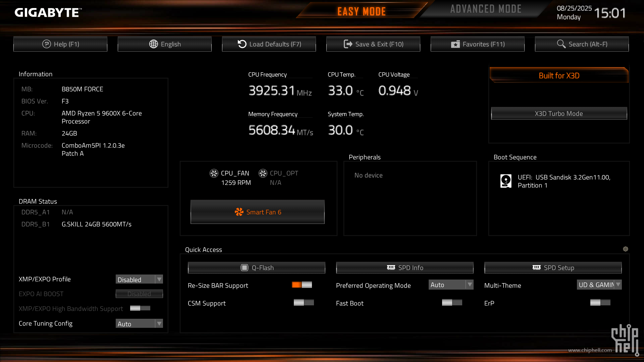Open the Core Tuning Config dropdown
Viewport: 644px width, 362px height.
139,323
